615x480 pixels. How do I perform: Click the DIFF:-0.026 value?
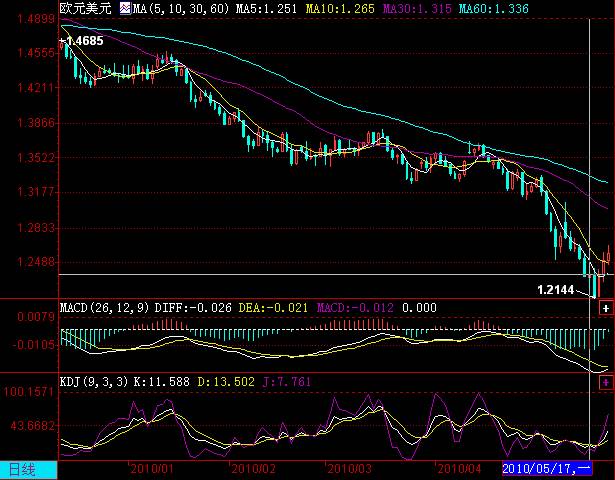pos(193,308)
